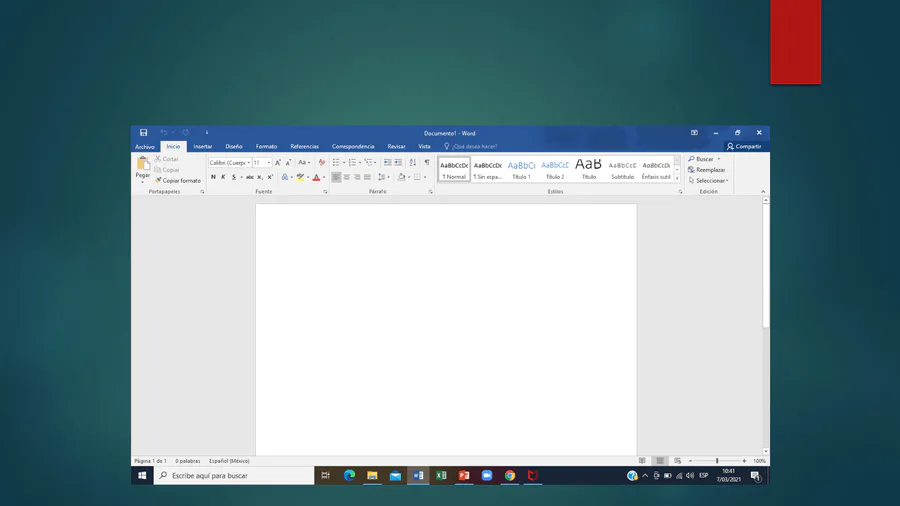Viewport: 900px width, 506px height.
Task: Toggle italic (K) formatting
Action: pyautogui.click(x=223, y=177)
